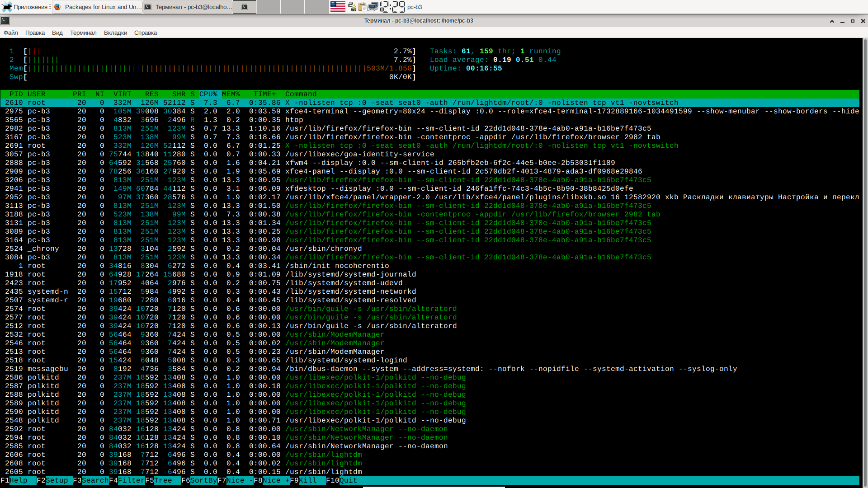Select the lightdm process row PID 2605
Screen dimensions: 868x488
(x=429, y=472)
